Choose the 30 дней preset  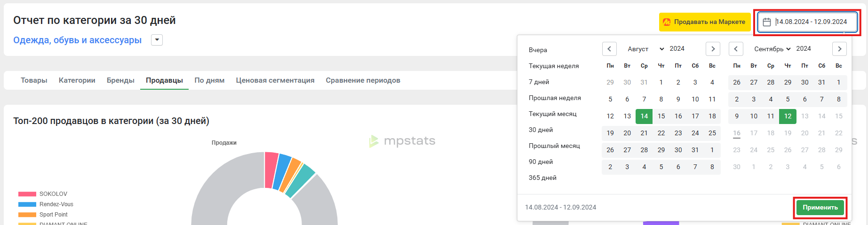click(541, 130)
